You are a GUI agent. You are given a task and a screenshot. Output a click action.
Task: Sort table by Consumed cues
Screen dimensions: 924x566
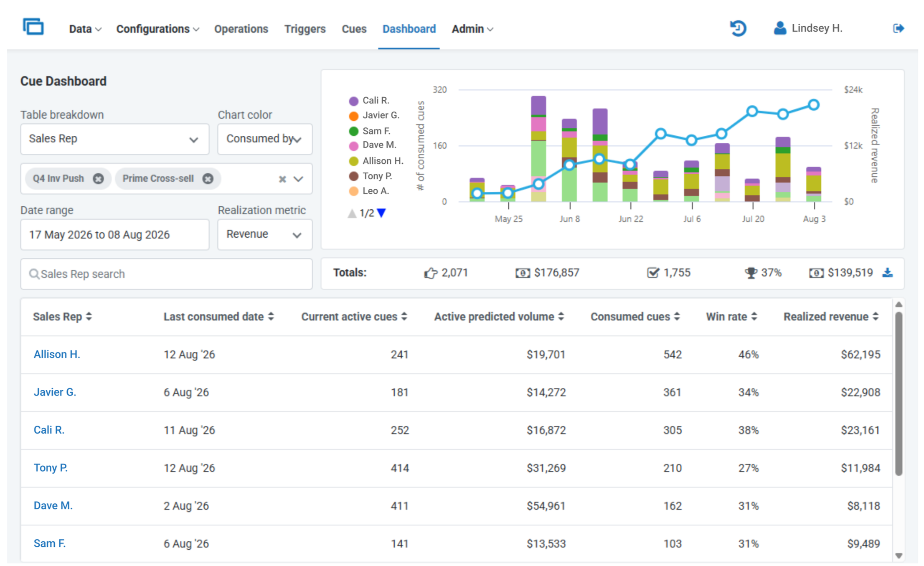[x=635, y=317]
